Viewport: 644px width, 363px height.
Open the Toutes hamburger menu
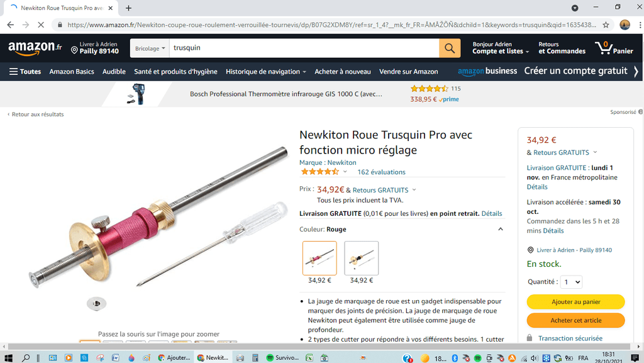(x=25, y=72)
